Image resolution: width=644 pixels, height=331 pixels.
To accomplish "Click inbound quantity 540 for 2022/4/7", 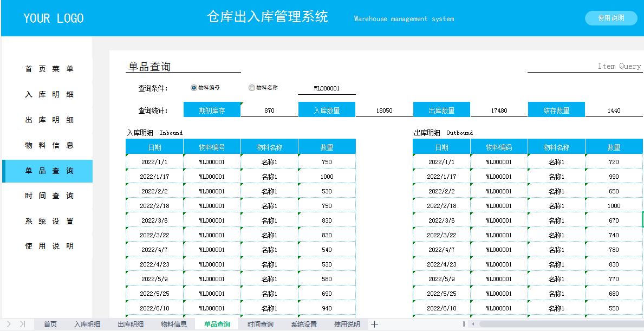I will (x=327, y=250).
